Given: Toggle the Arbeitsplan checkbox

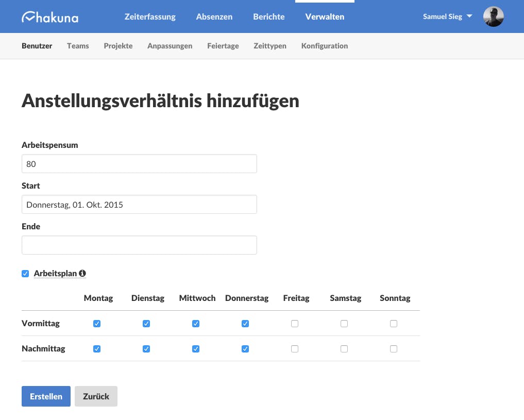Looking at the screenshot, I should click(x=25, y=274).
